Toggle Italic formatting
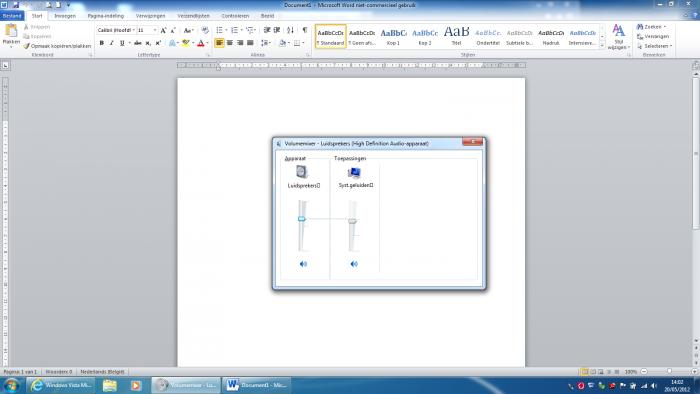This screenshot has height=394, width=700. pos(112,43)
